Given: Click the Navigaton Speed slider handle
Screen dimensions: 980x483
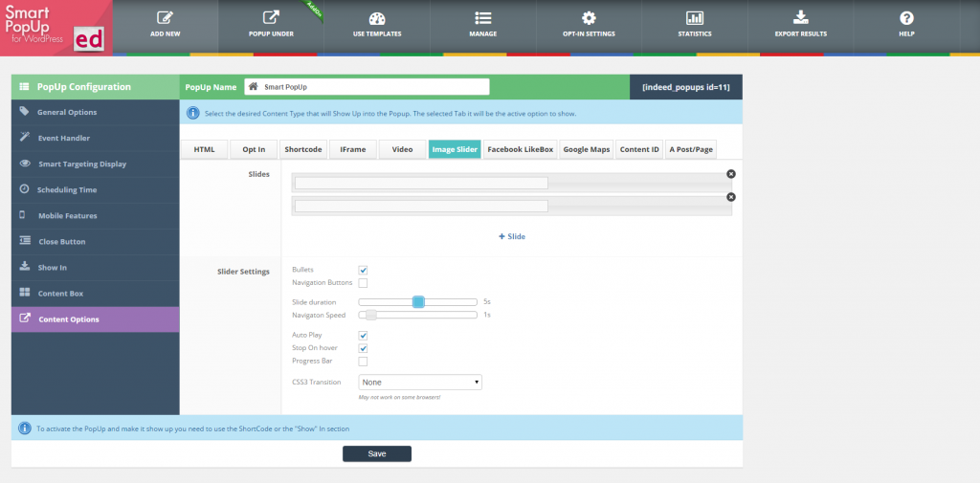Looking at the screenshot, I should tap(371, 315).
